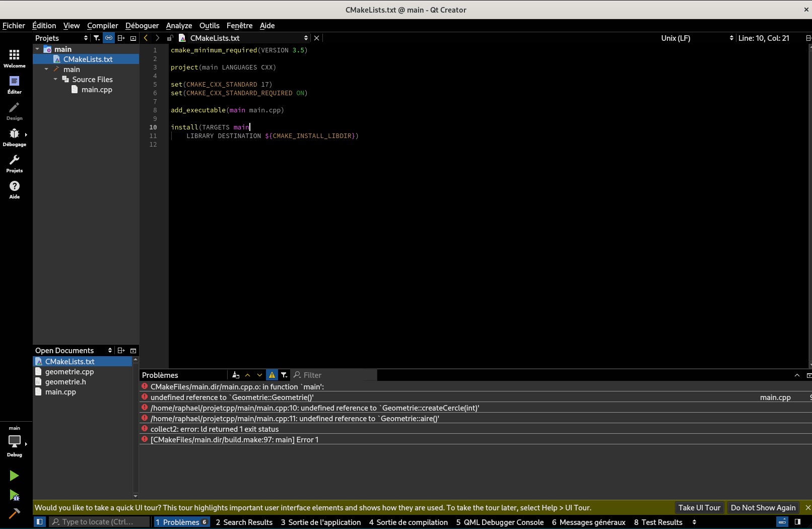Open the Compiler menu
This screenshot has height=529, width=812.
click(102, 25)
